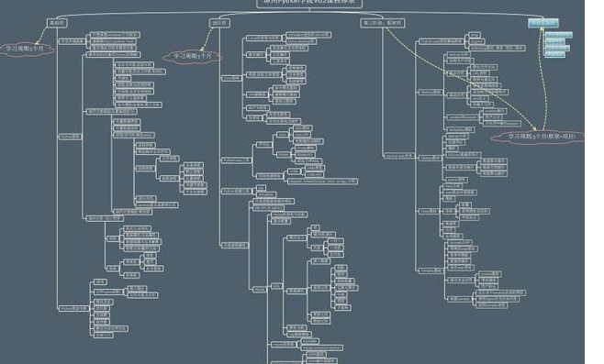Image resolution: width=604 pixels, height=364 pixels.
Task: Select the virtualenv node below pip
Action: click(266, 194)
